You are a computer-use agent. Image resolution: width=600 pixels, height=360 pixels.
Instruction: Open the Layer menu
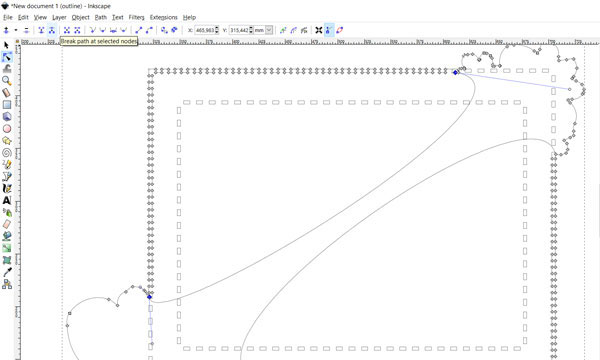tap(59, 17)
